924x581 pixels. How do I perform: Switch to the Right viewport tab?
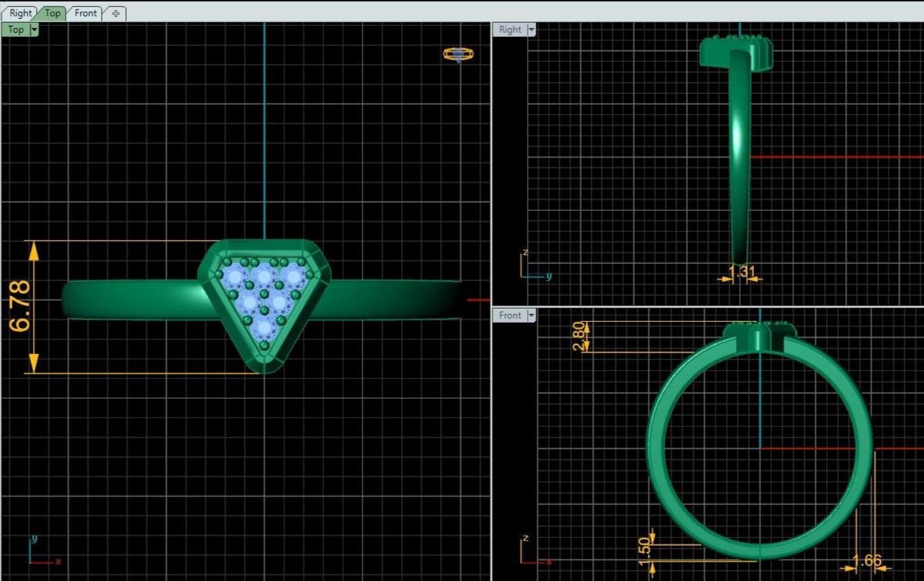tap(20, 13)
